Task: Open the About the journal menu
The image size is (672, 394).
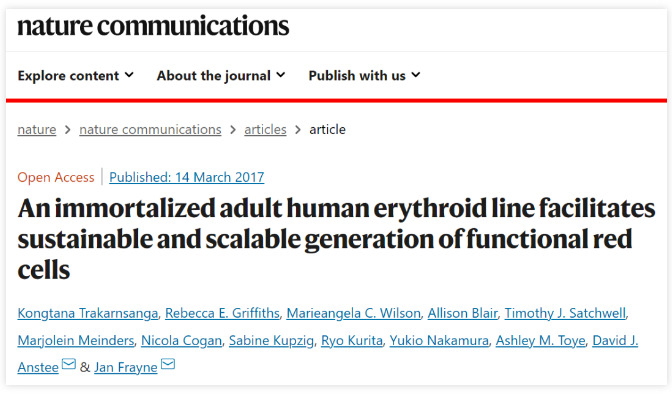Action: [x=221, y=75]
